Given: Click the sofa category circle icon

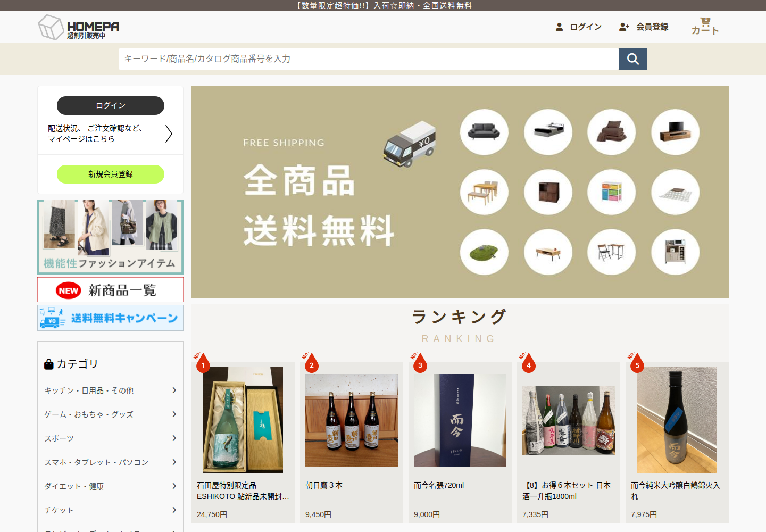Looking at the screenshot, I should click(x=484, y=132).
